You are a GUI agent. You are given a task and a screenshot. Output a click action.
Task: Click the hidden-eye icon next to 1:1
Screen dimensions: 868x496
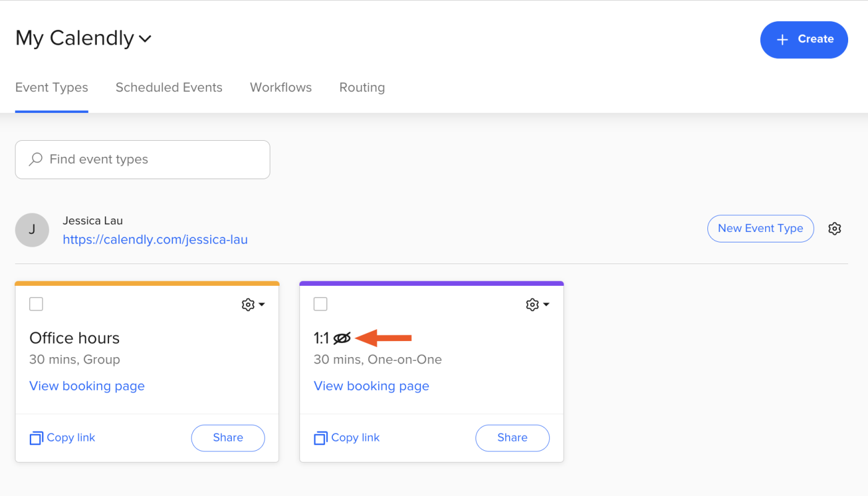(342, 338)
